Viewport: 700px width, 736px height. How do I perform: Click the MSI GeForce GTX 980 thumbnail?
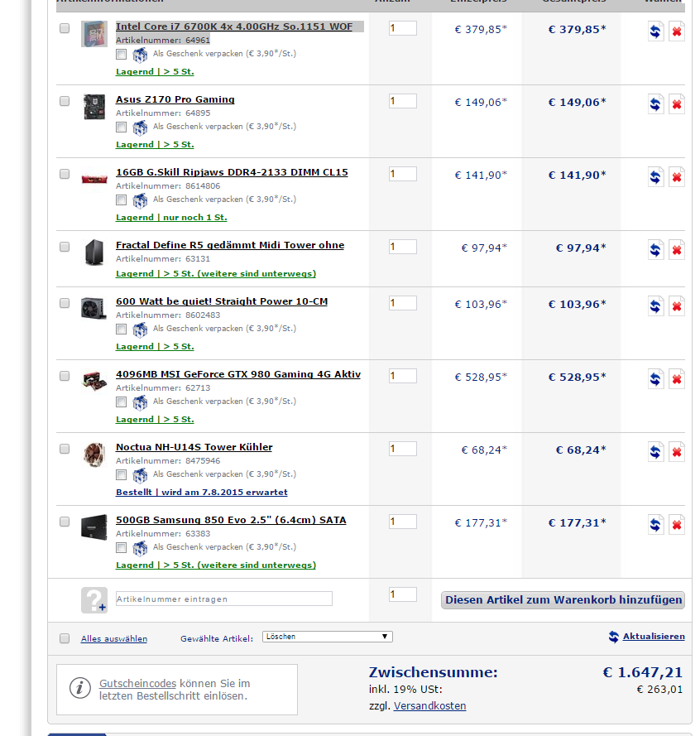94,381
